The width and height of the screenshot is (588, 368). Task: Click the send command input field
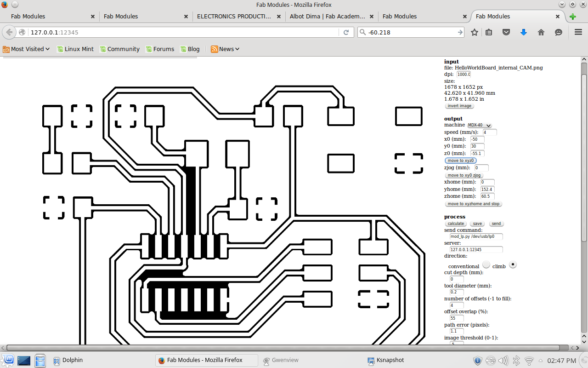[x=476, y=236]
